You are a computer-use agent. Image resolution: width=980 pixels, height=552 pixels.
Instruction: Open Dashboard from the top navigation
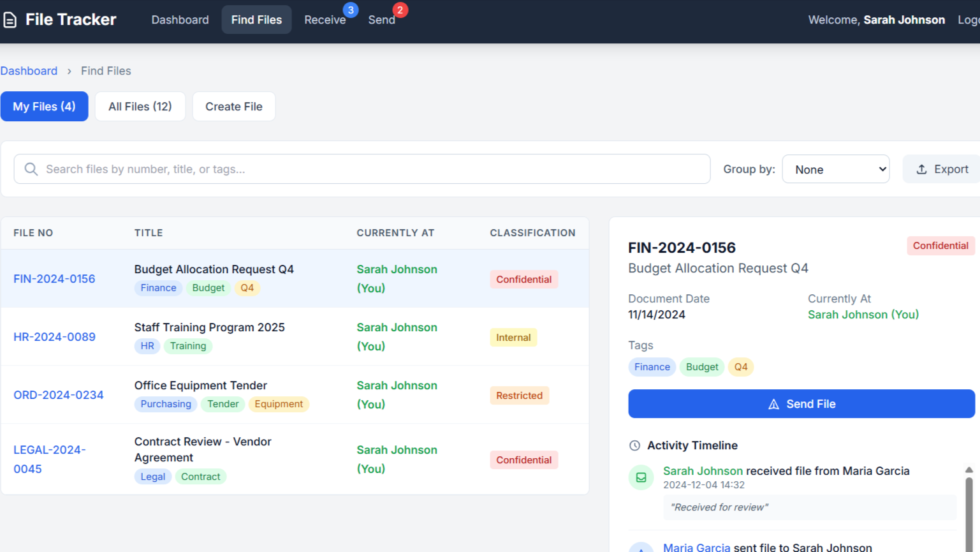(179, 19)
